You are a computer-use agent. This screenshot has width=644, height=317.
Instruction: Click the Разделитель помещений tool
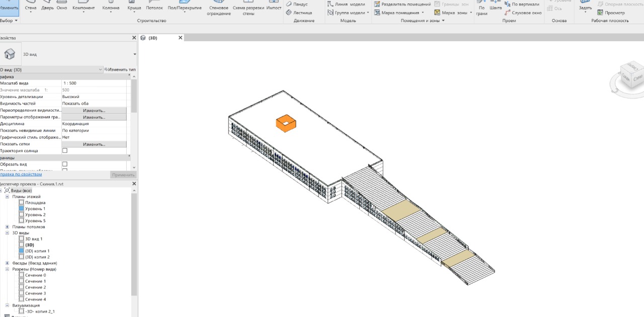pos(402,4)
